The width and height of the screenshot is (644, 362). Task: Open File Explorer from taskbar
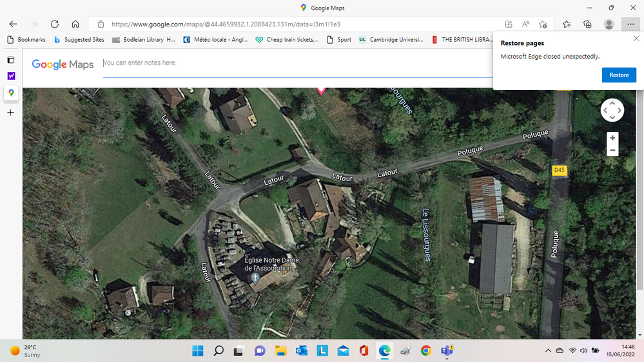tap(280, 350)
